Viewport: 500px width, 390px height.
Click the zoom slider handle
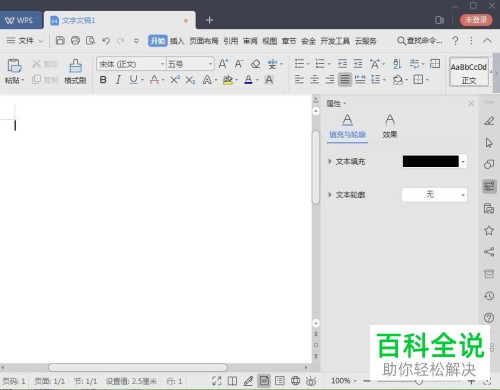coord(418,381)
